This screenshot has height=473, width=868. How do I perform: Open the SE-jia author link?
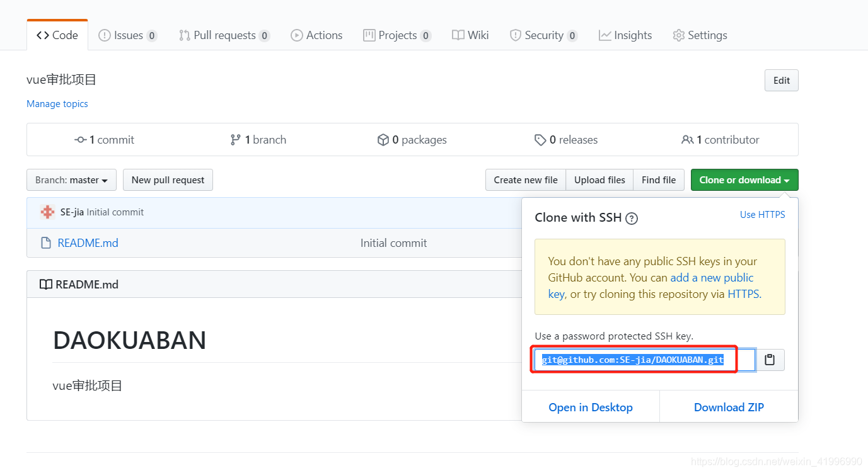pos(72,212)
